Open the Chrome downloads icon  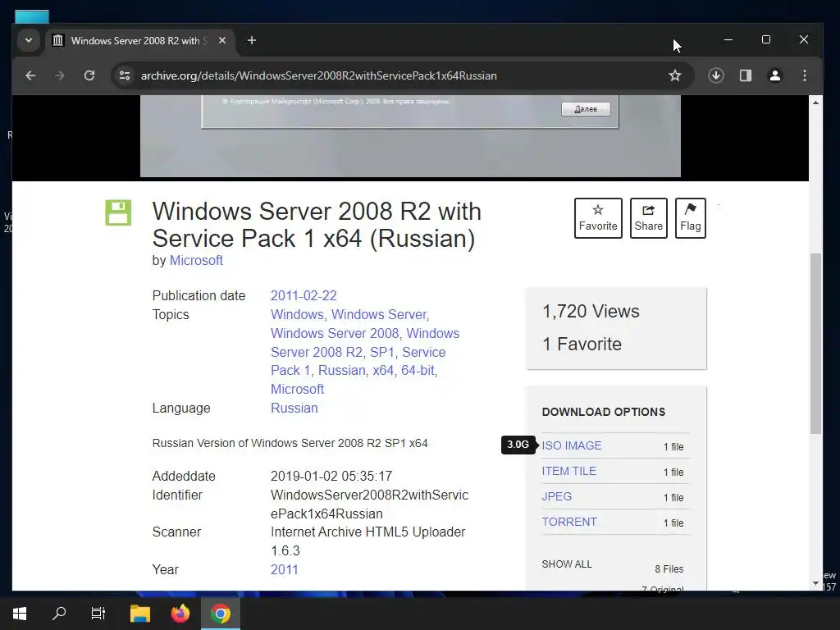coord(715,75)
